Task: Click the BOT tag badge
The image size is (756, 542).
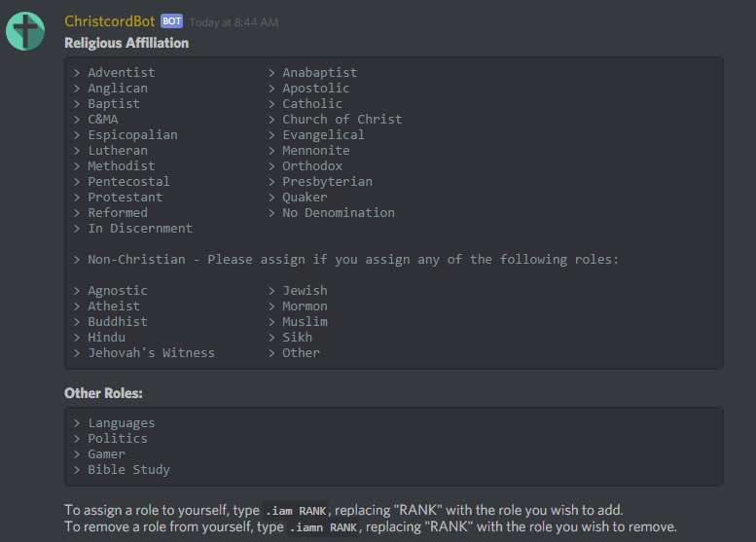Action: click(171, 20)
